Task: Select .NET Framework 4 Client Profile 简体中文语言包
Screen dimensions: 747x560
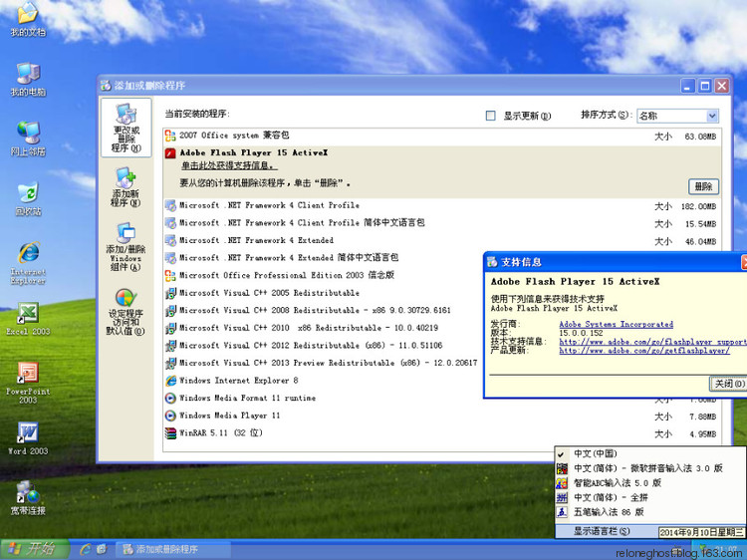Action: point(442,223)
